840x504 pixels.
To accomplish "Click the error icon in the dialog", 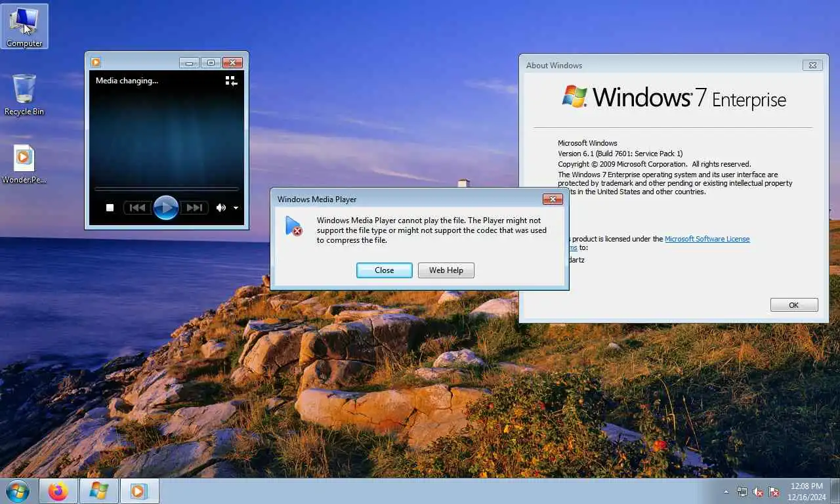I will (x=294, y=226).
